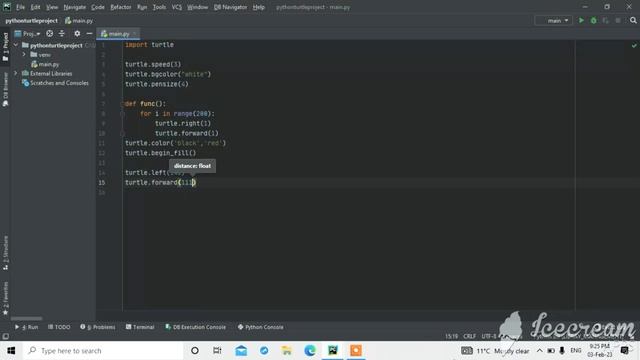Image resolution: width=640 pixels, height=360 pixels.
Task: Open main run configuration dropdown
Action: tap(554, 20)
